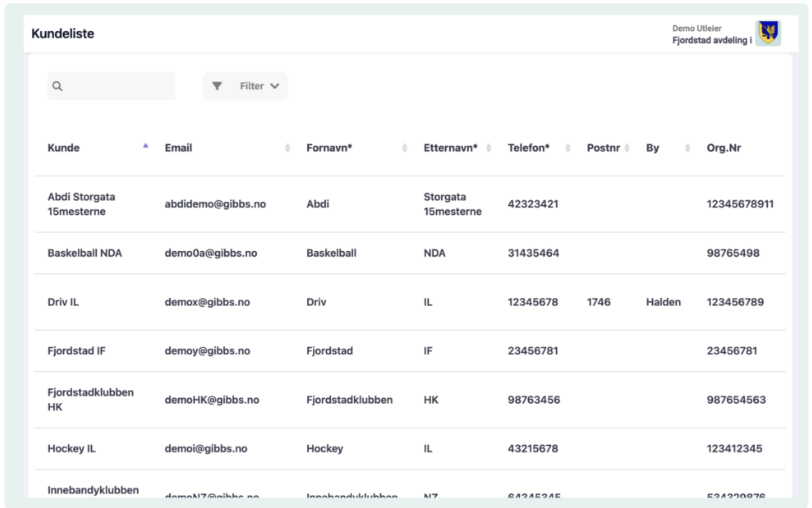Click the funnel filter icon
The image size is (812, 508).
[217, 87]
